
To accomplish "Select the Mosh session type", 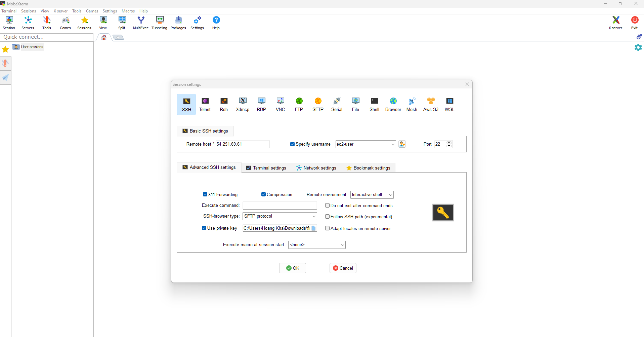I will [412, 104].
